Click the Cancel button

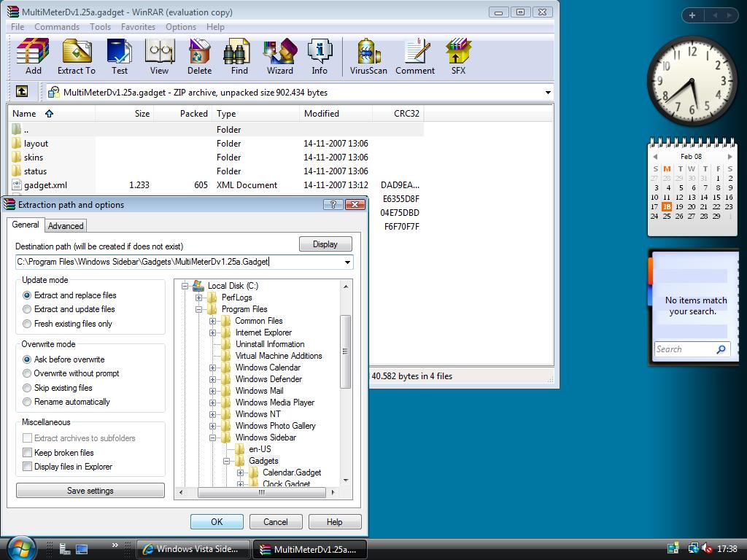click(x=276, y=522)
